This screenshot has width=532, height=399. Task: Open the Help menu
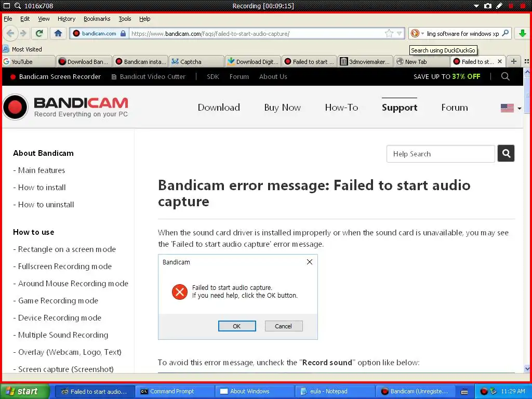[x=144, y=19]
